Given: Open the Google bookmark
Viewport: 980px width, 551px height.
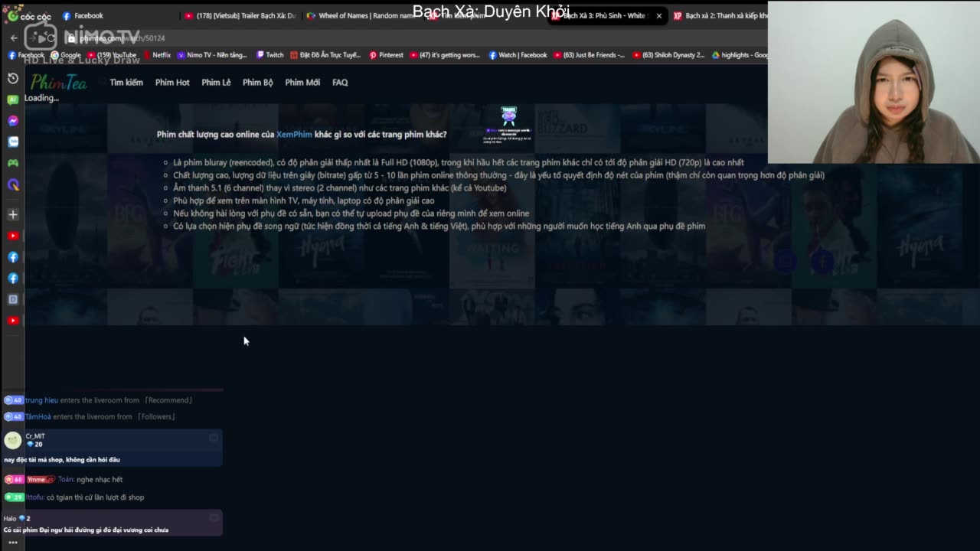Looking at the screenshot, I should pos(66,55).
